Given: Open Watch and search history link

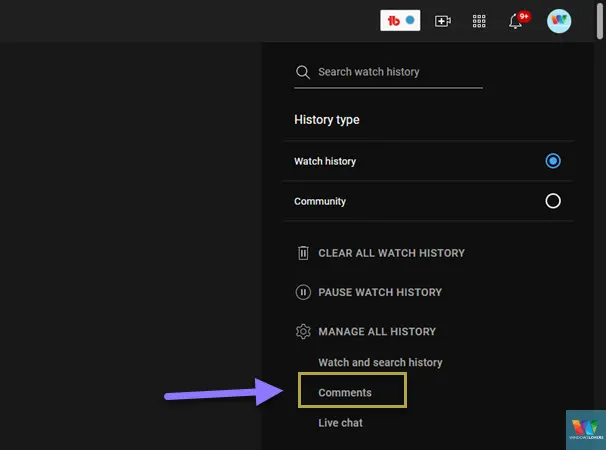Looking at the screenshot, I should tap(380, 362).
